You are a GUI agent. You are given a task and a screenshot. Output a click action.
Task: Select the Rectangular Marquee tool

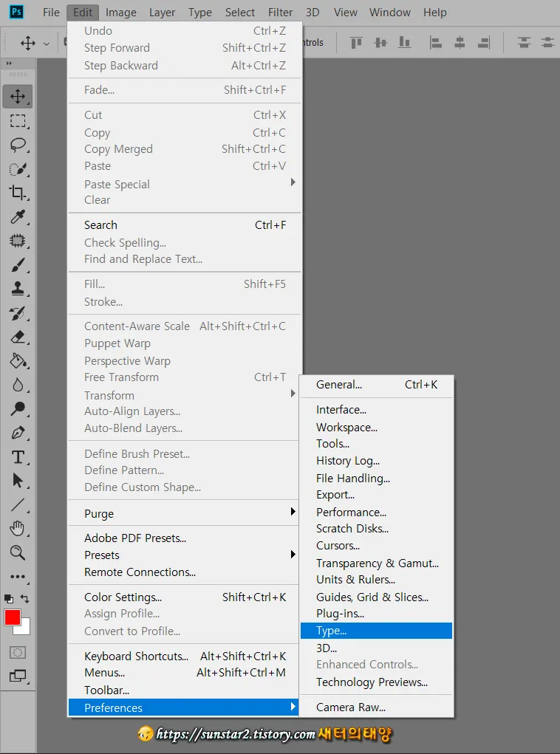pyautogui.click(x=18, y=120)
